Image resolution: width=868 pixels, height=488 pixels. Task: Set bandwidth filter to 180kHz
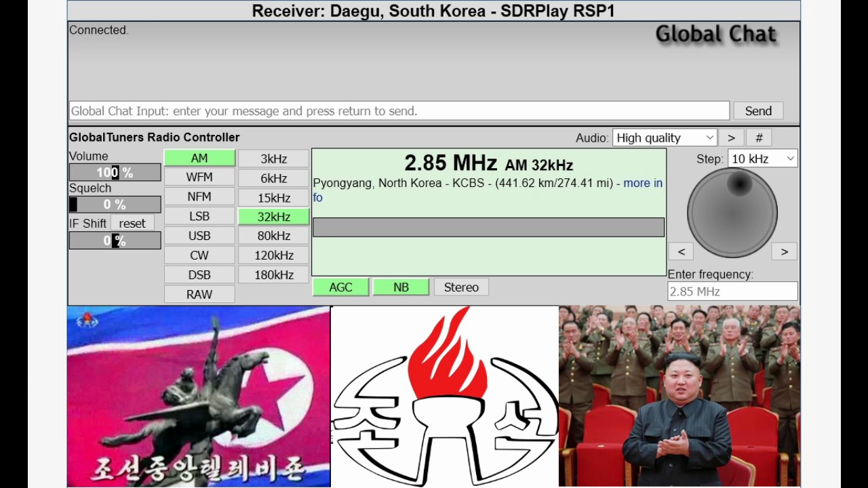pyautogui.click(x=274, y=275)
